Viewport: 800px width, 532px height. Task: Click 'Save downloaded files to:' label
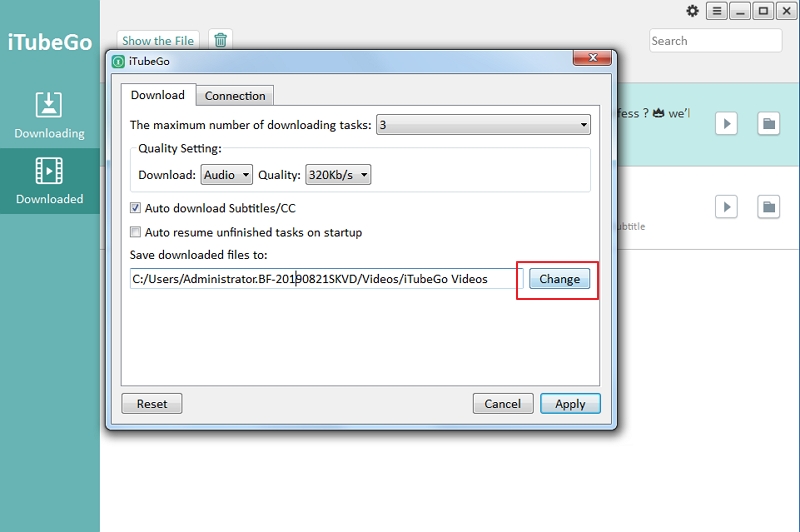pos(198,255)
